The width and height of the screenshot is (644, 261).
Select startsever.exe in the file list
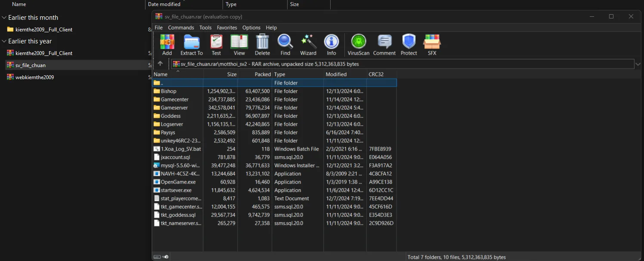click(176, 190)
